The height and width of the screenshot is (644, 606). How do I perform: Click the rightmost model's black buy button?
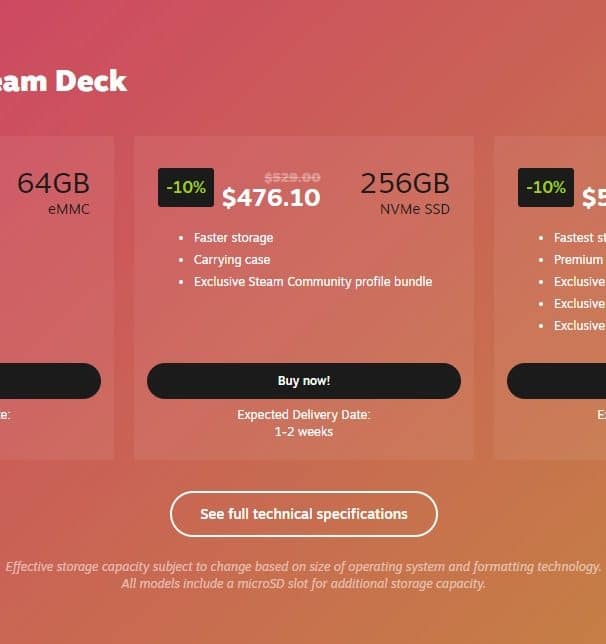[x=557, y=381]
